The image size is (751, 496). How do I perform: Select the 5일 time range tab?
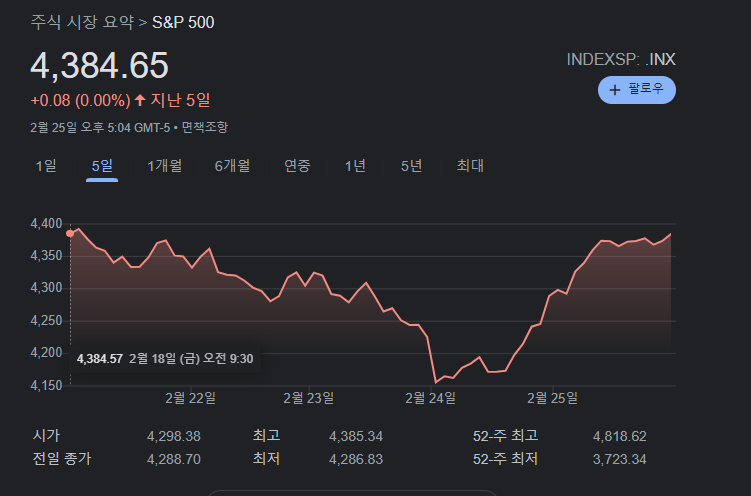pyautogui.click(x=102, y=166)
